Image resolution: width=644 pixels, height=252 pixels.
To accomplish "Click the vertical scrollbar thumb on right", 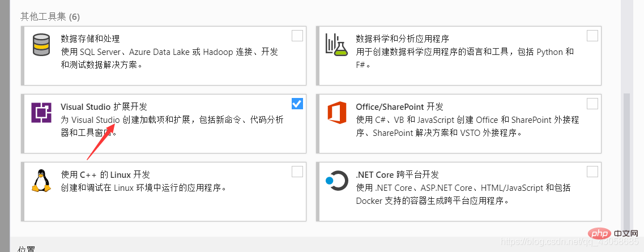I will tap(626, 159).
